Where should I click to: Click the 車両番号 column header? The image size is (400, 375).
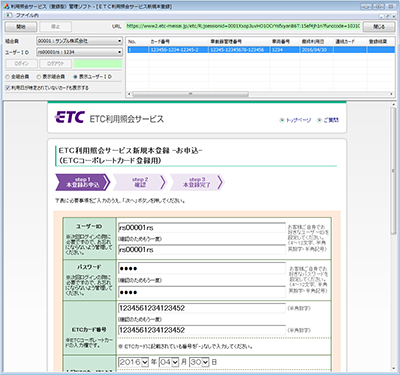pyautogui.click(x=285, y=41)
